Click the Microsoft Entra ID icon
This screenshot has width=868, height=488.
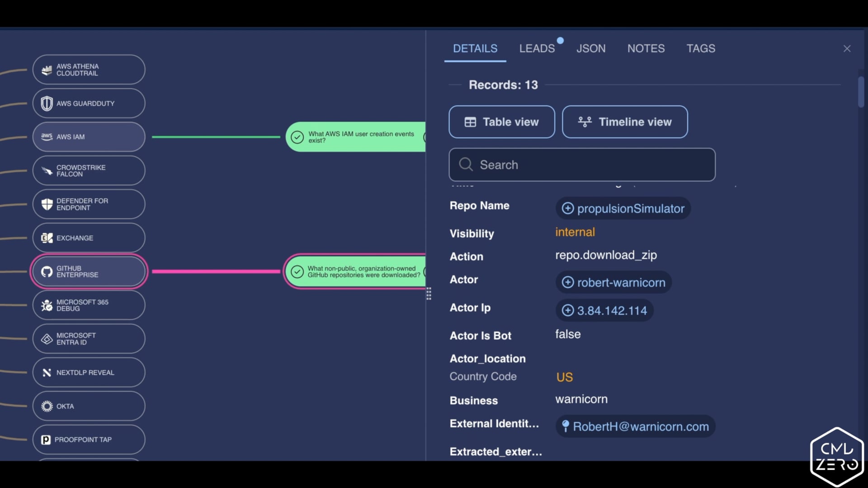[x=47, y=338]
